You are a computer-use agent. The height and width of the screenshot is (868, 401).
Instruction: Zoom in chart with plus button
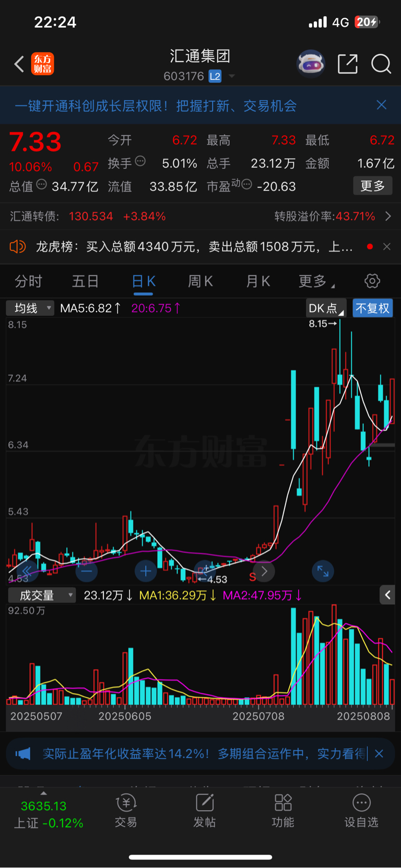146,571
